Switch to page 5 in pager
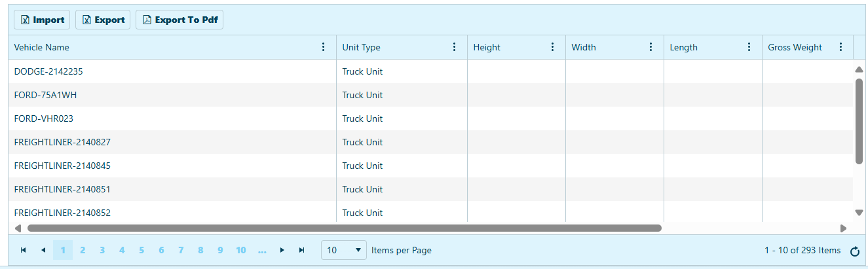The image size is (868, 269). coord(142,250)
